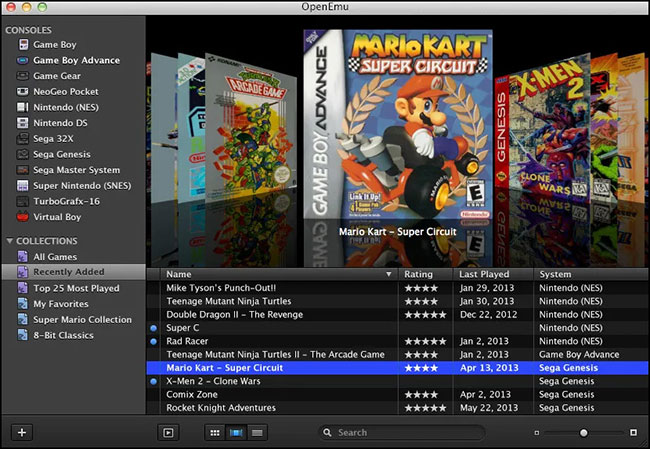Click the large-size icon right of slider
Viewport: 650px width, 449px height.
[x=633, y=432]
